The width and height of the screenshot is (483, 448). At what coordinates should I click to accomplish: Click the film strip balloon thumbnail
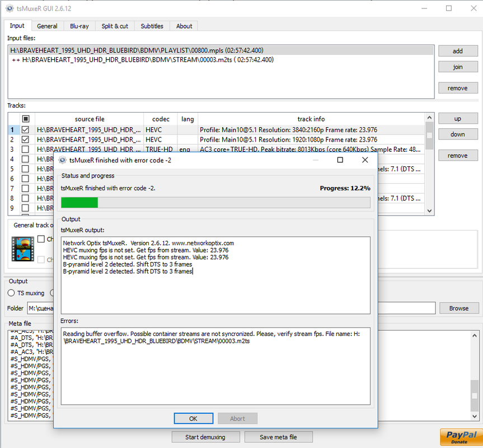23,249
